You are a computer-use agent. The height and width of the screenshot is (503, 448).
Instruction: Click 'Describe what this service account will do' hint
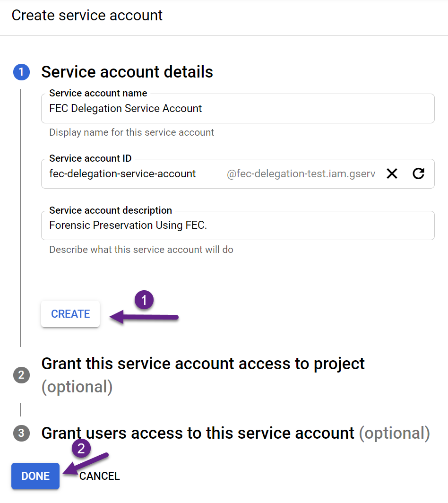click(x=141, y=250)
